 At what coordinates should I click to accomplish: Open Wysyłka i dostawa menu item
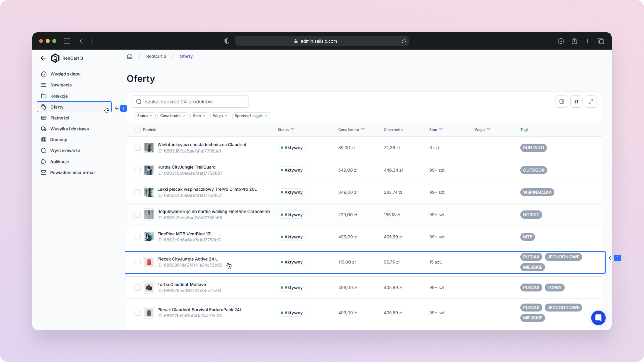[69, 129]
